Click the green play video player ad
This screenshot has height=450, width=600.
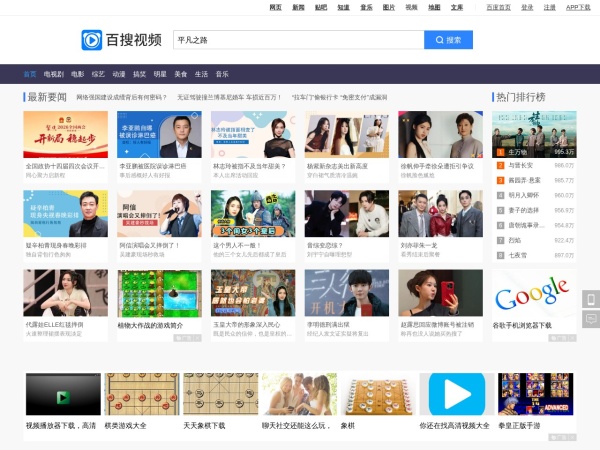coord(61,394)
